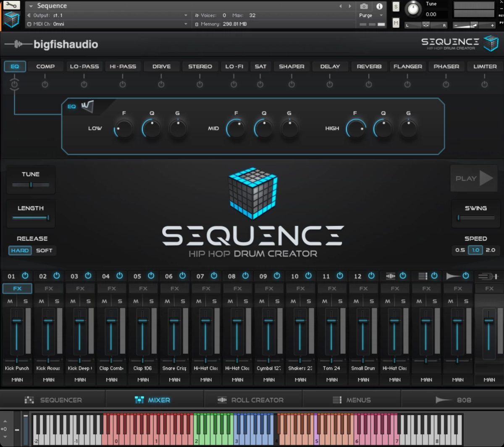Image resolution: width=504 pixels, height=447 pixels.
Task: Click the LENGTH slider
Action: [31, 217]
